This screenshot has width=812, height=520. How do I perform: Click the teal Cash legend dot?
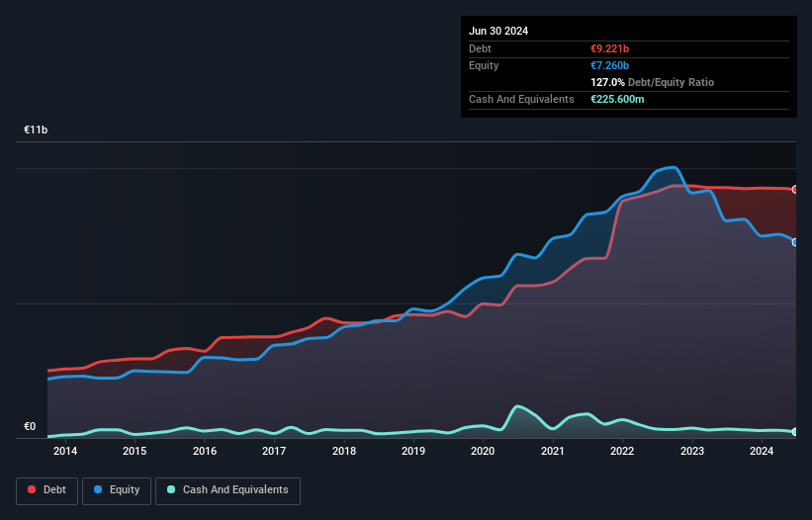click(171, 489)
